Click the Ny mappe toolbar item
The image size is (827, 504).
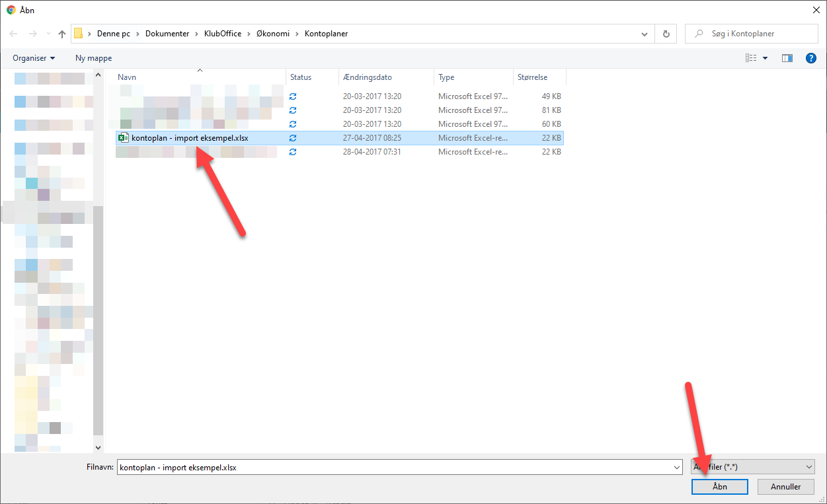93,58
